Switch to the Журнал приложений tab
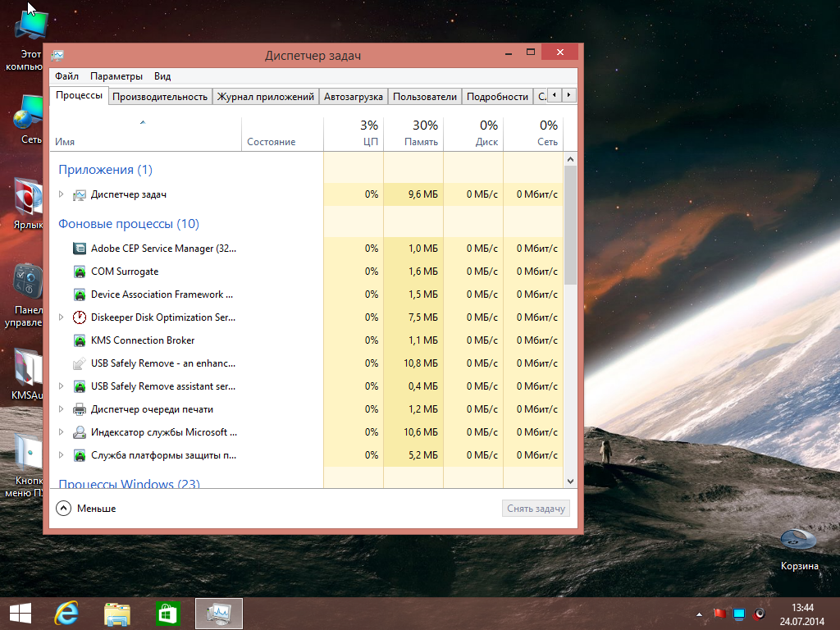 (265, 97)
